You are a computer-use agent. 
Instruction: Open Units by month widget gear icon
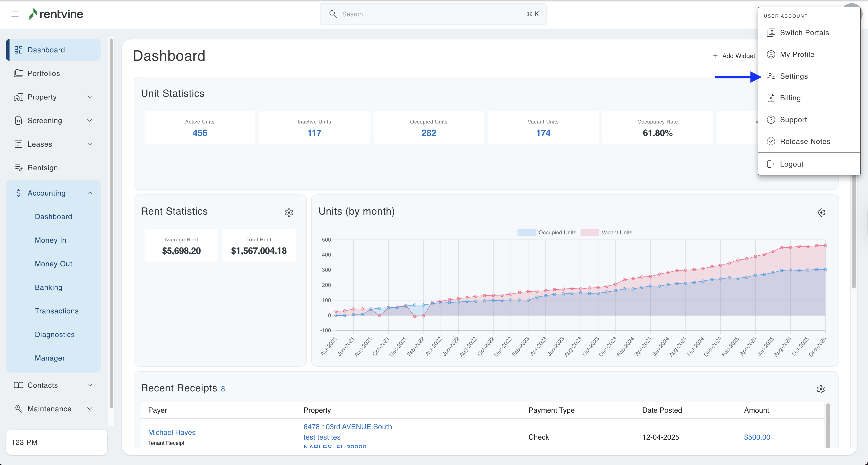(821, 212)
